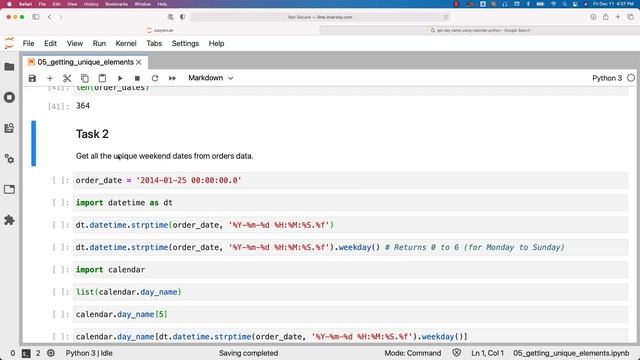The width and height of the screenshot is (640, 360).
Task: Open the JupyterLab Help menu
Action: (x=216, y=43)
